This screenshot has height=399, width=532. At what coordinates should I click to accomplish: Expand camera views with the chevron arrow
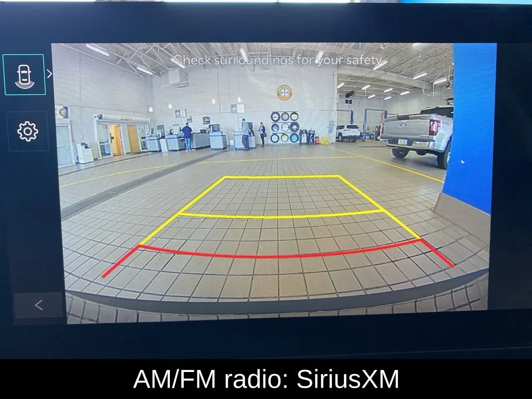tap(49, 74)
